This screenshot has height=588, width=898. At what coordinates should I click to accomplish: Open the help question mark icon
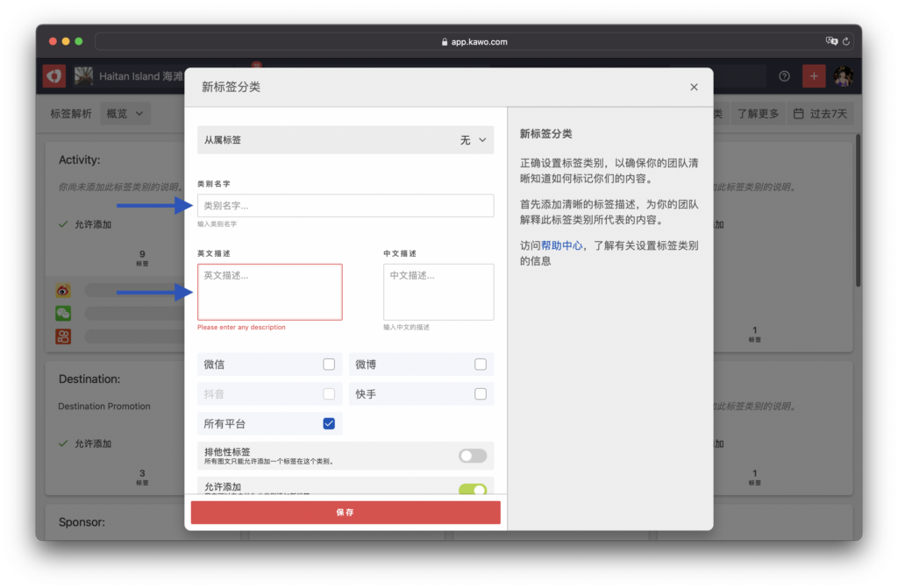pos(784,76)
